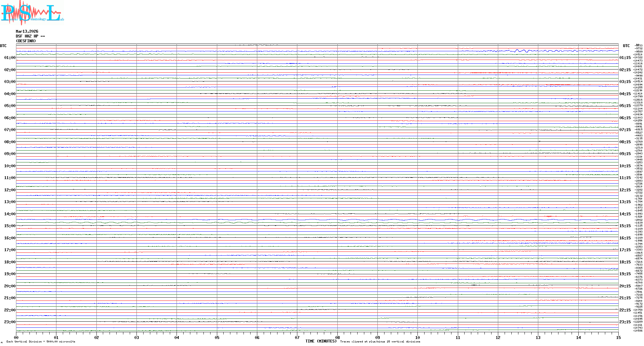644x346 pixels.
Task: Click the traces clipped footnote text
Action: [x=380, y=342]
